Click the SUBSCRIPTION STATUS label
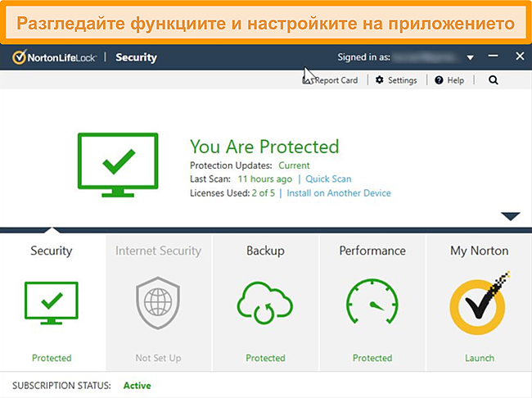Image resolution: width=532 pixels, height=398 pixels. 61,386
